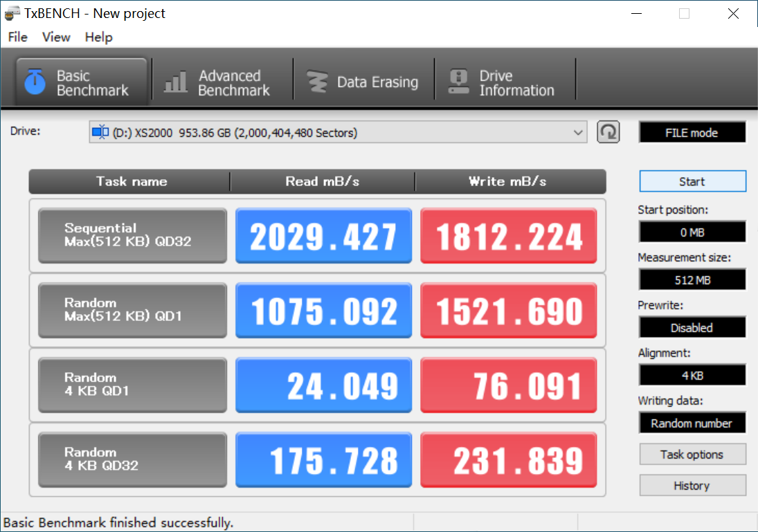Open the History dialog

tap(692, 485)
